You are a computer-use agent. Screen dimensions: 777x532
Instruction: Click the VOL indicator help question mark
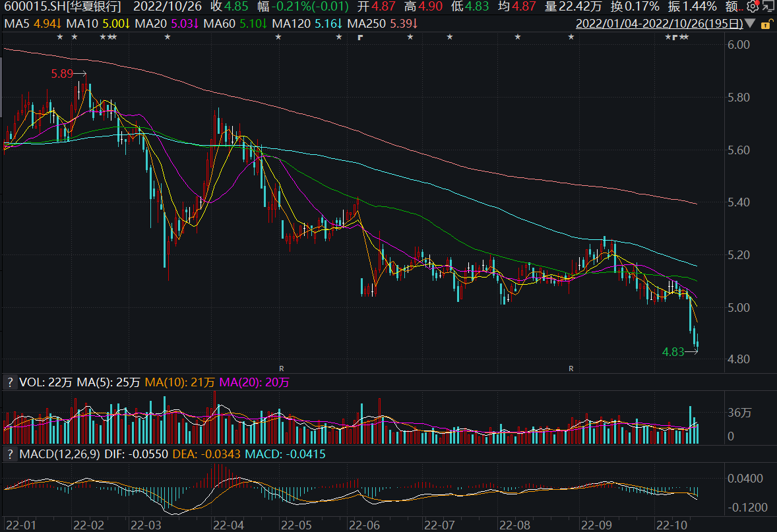click(10, 382)
